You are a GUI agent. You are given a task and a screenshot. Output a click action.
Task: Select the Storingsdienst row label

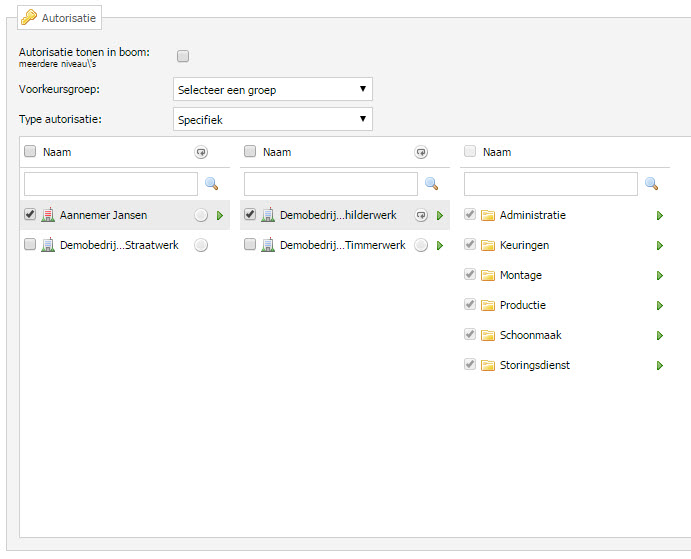tap(535, 365)
